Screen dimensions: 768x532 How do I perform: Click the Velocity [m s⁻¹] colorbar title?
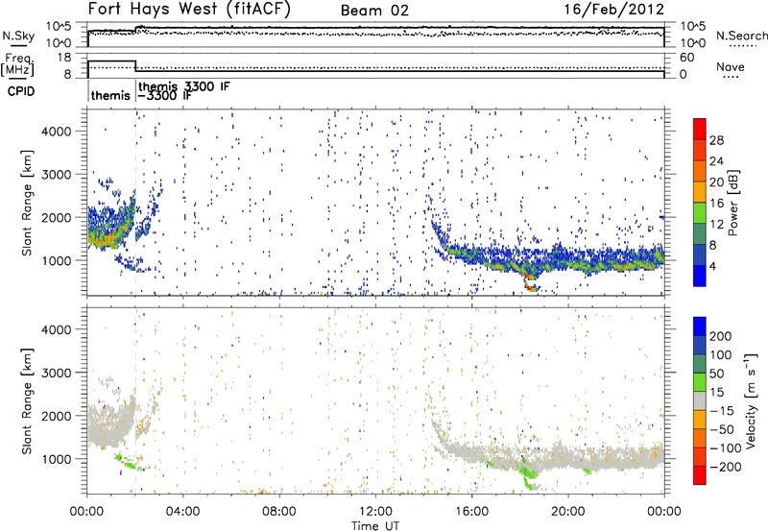pyautogui.click(x=751, y=400)
